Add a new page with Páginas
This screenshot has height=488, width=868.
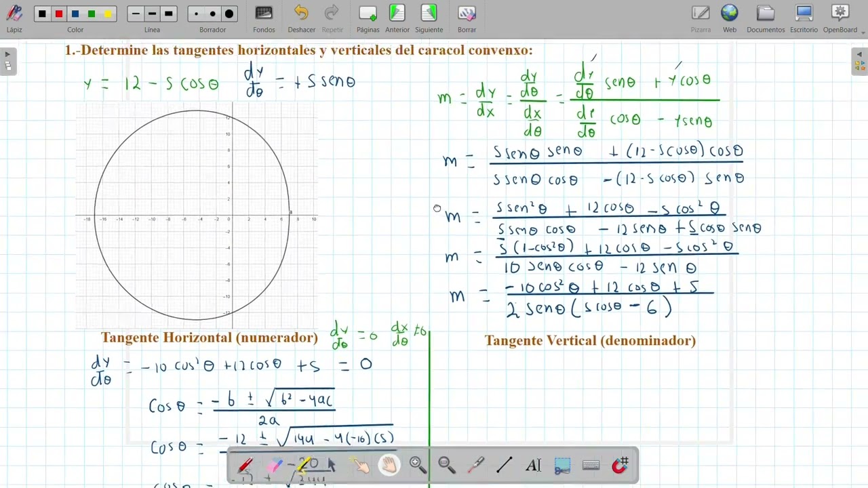[x=368, y=18]
